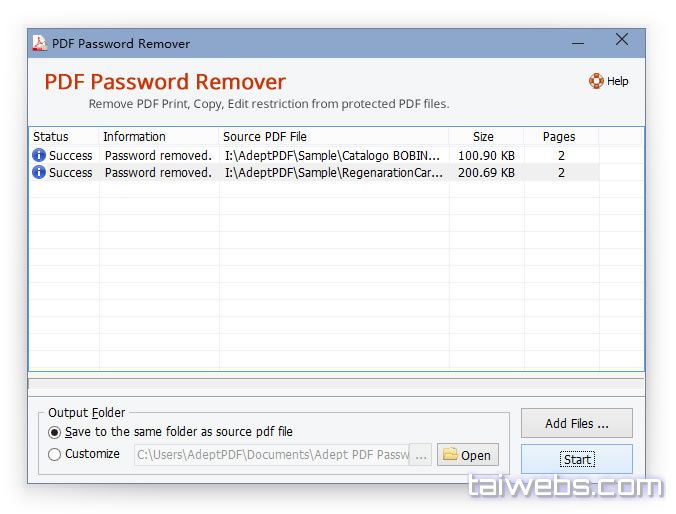Screen dimensions: 676x514
Task: Click the info icon on first row
Action: point(39,155)
